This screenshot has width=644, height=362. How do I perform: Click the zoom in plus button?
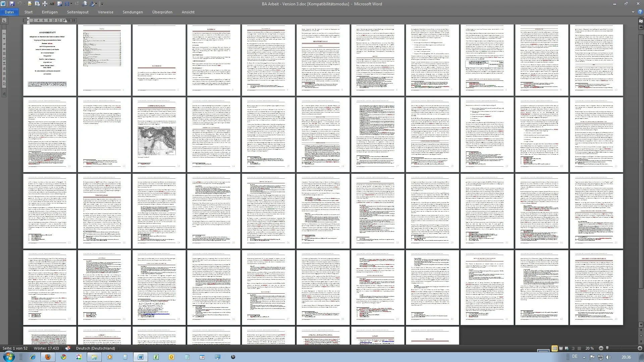coord(640,348)
